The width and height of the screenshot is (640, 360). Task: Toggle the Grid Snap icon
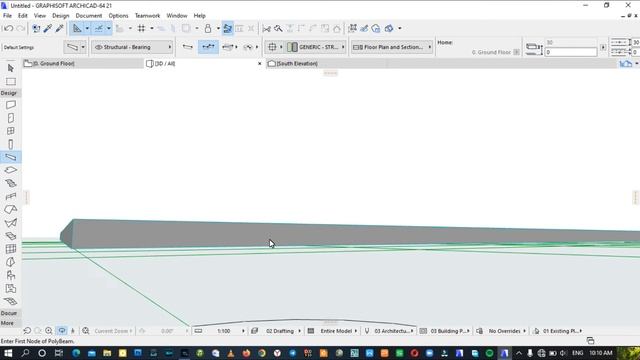[x=141, y=28]
